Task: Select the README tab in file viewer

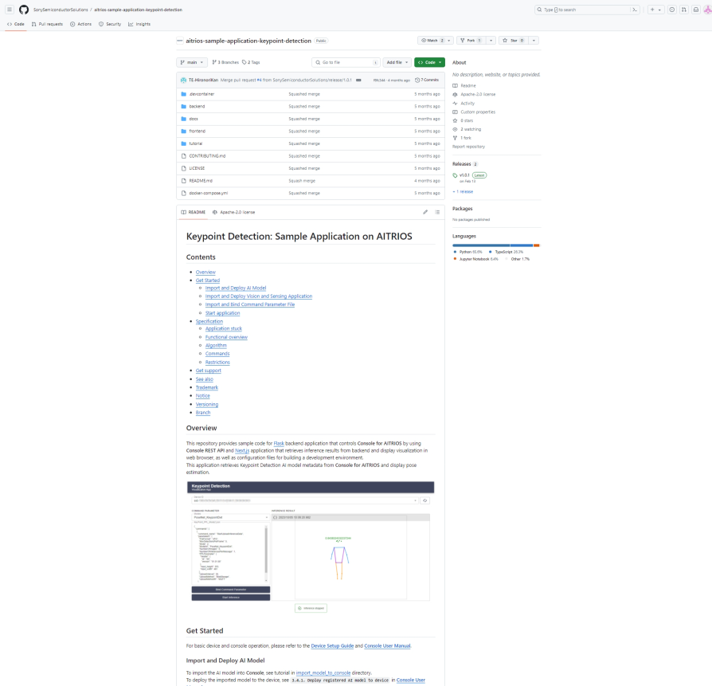Action: pyautogui.click(x=193, y=212)
